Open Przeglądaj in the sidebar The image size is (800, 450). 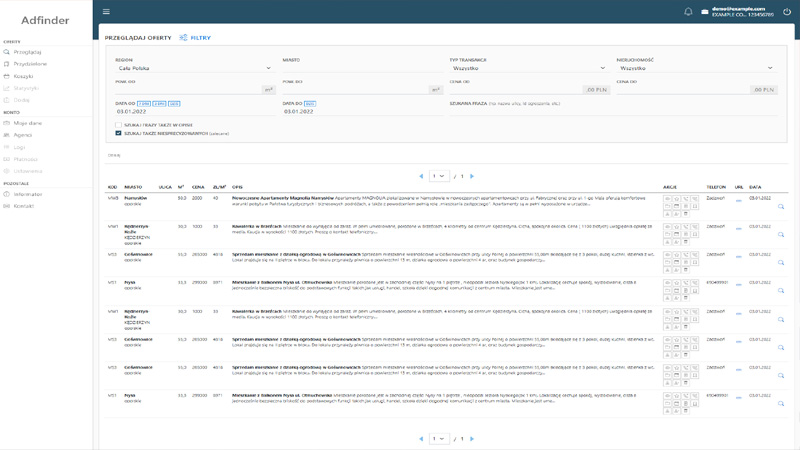point(27,52)
